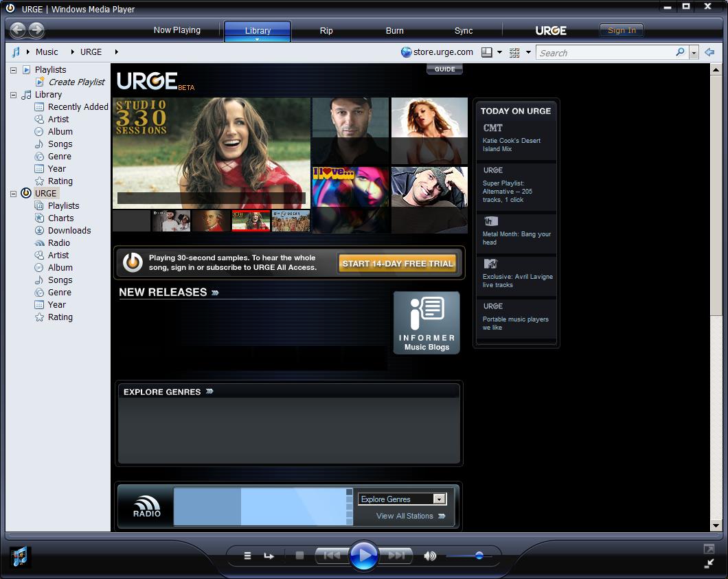Expand view options dropdown arrow

tap(528, 52)
